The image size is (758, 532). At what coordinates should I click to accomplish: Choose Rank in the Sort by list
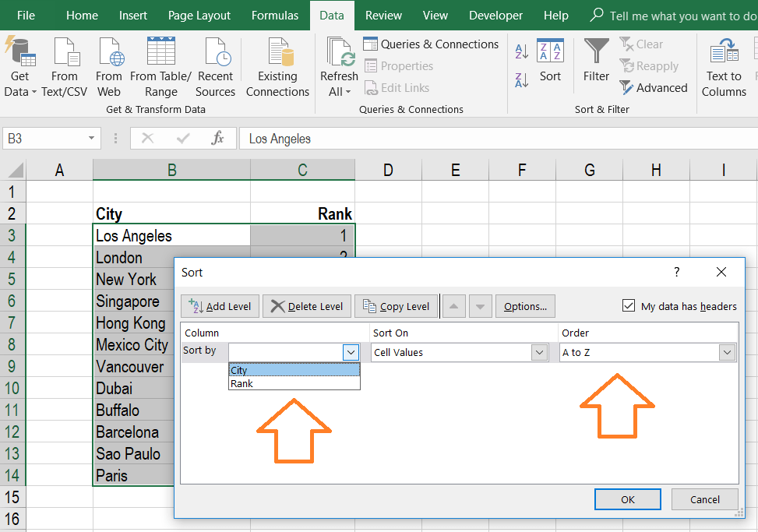(x=294, y=383)
